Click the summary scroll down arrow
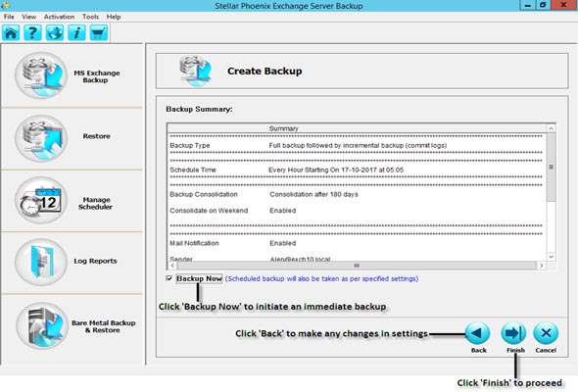Viewport: 578px width, 392px height. click(x=552, y=257)
